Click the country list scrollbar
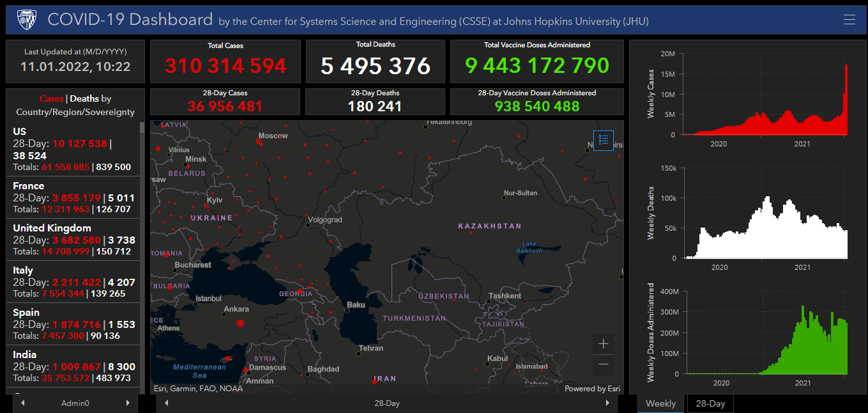This screenshot has width=868, height=413. pos(142,192)
